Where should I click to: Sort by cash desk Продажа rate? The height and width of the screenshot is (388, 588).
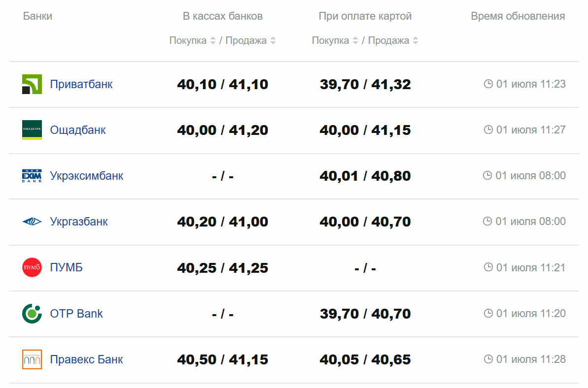[x=273, y=41]
